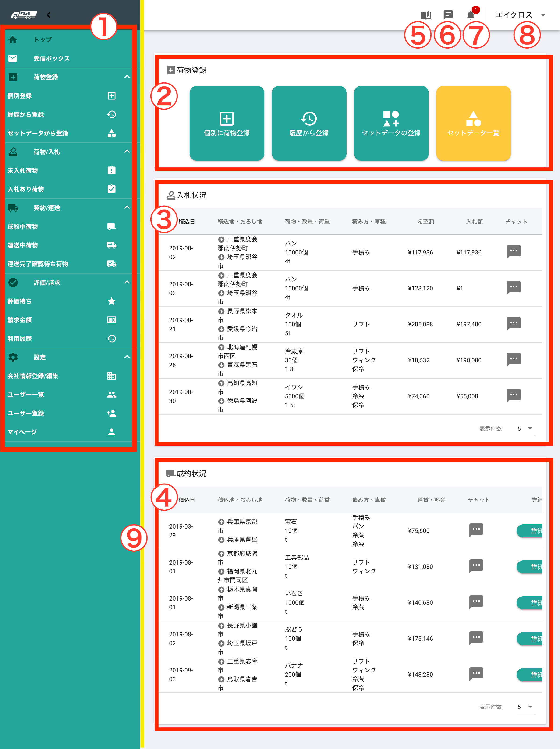Click 詳細 button for ぶどう row
This screenshot has width=560, height=749.
click(x=529, y=639)
